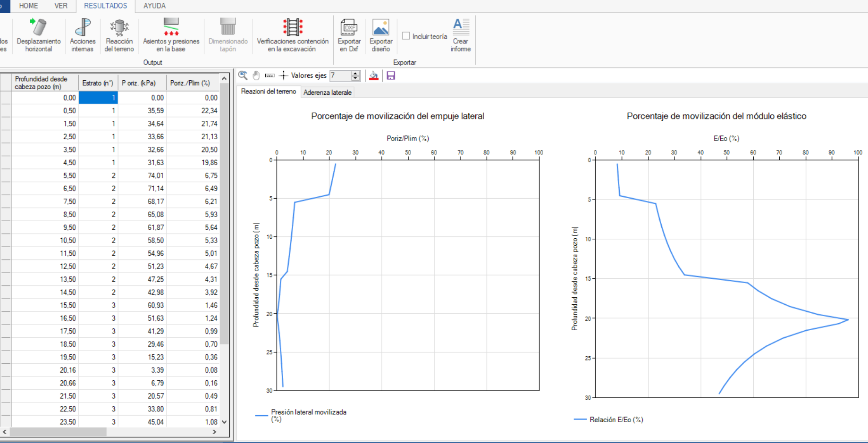Click table scrollbar down arrow
868x443 pixels.
(x=225, y=422)
